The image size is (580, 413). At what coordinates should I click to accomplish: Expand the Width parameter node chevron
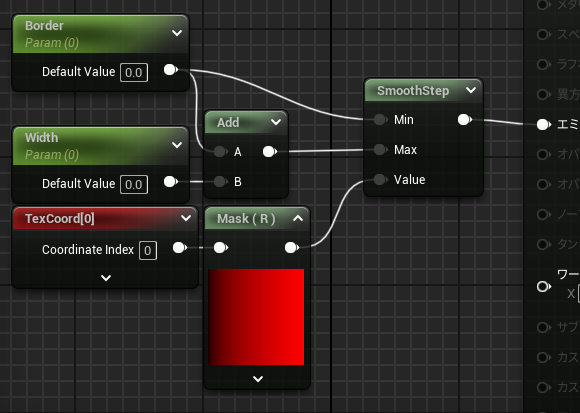click(x=177, y=145)
